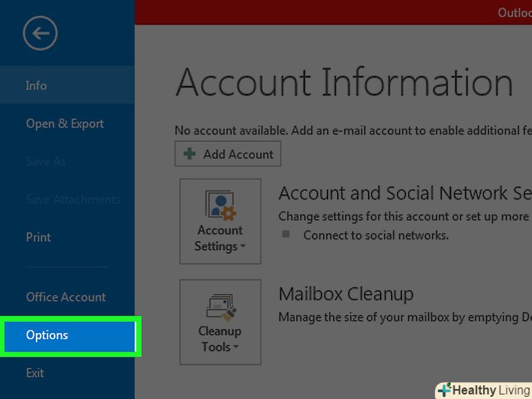Image resolution: width=532 pixels, height=399 pixels.
Task: Click the green plus icon on Add Account
Action: coord(189,153)
